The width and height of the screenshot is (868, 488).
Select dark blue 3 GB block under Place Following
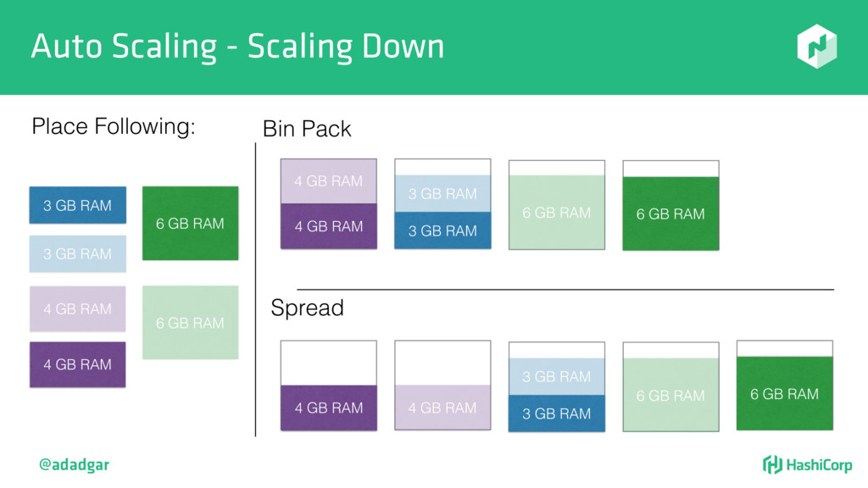pyautogui.click(x=77, y=206)
